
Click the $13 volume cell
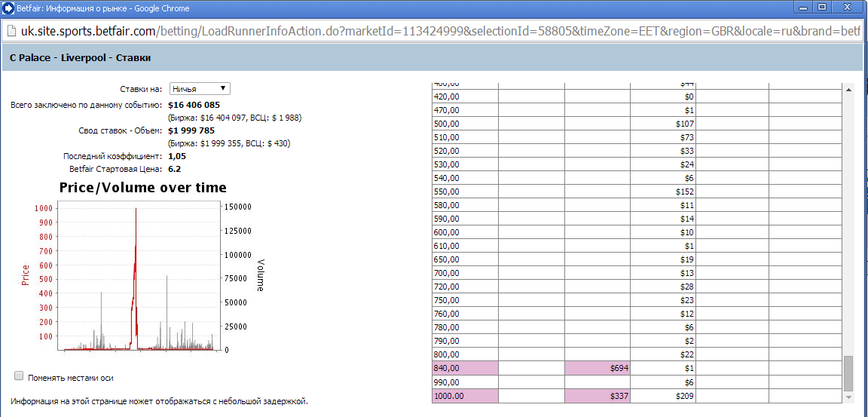[663, 272]
